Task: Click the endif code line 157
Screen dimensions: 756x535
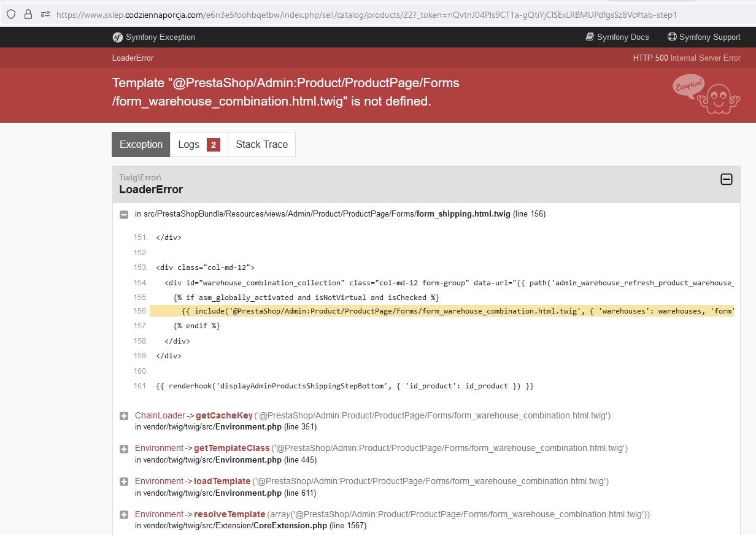Action: (x=196, y=326)
